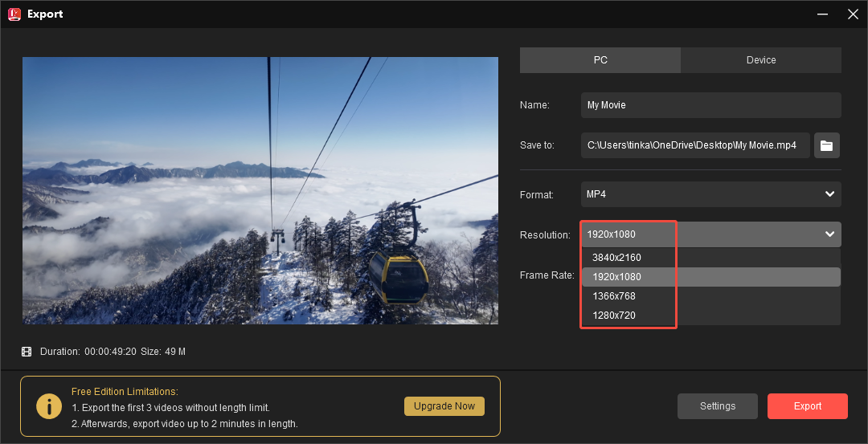Click the Frame Rate label
Viewport: 868px width, 444px height.
click(x=547, y=275)
